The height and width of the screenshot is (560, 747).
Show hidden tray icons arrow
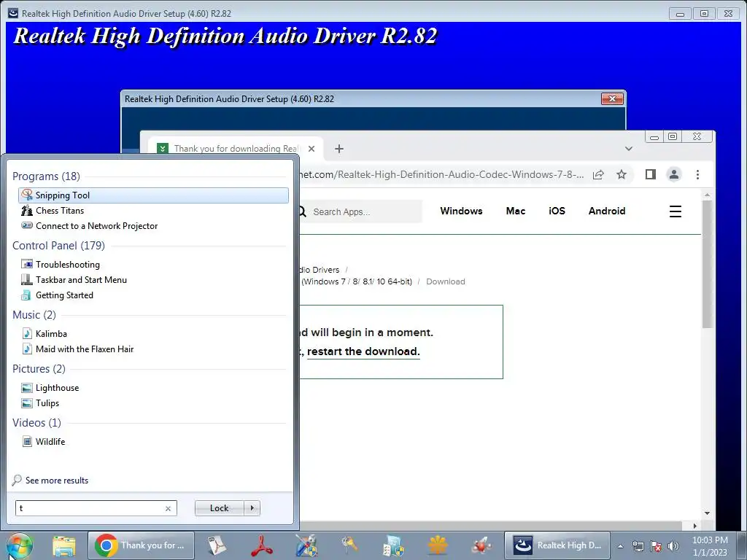(620, 546)
